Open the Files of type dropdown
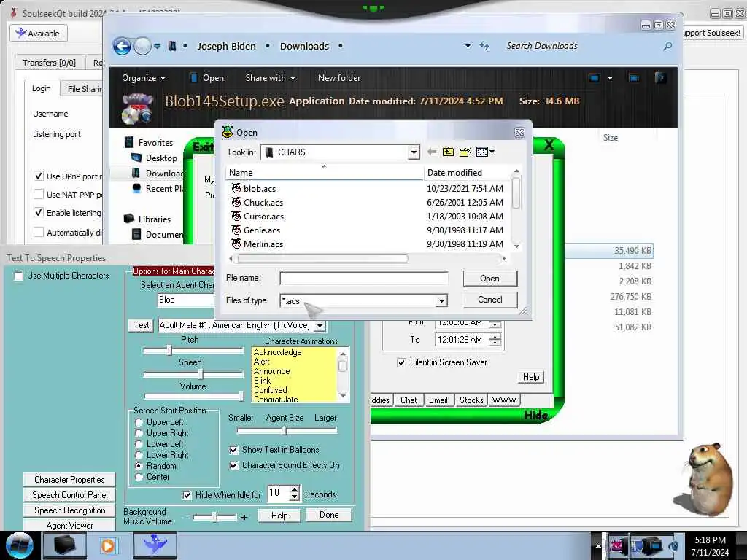This screenshot has width=747, height=560. tap(441, 300)
